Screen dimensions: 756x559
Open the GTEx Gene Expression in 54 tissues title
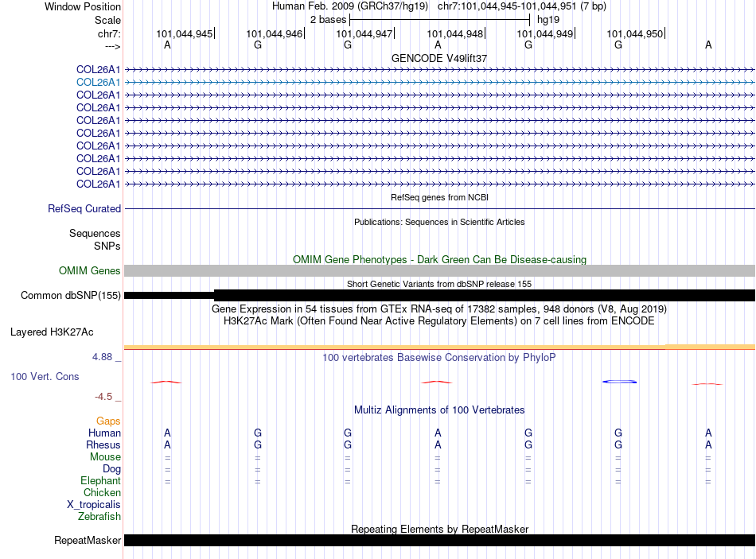[439, 309]
